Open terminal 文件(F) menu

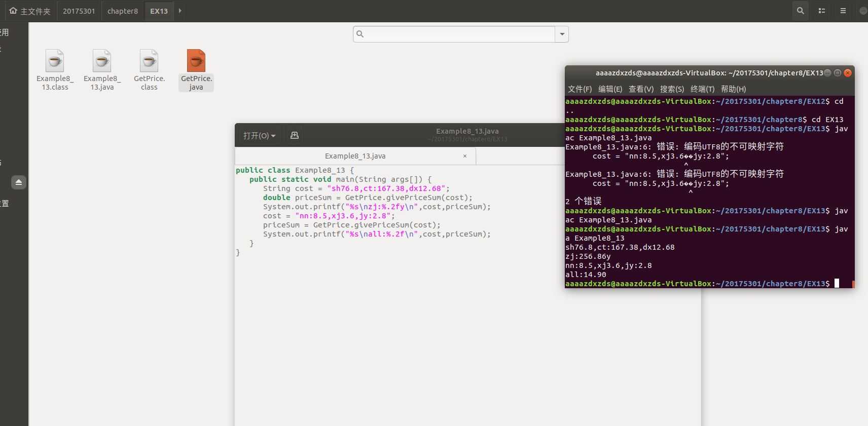(580, 89)
